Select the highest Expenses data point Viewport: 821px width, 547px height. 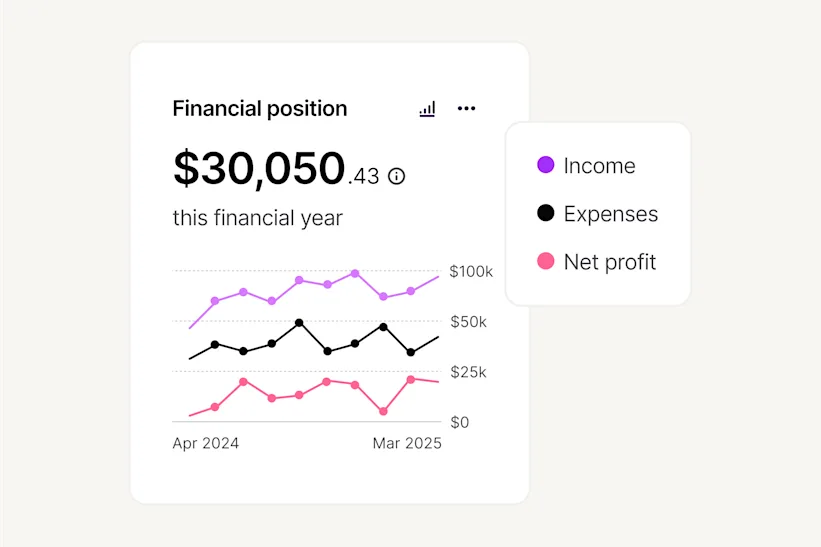point(299,322)
